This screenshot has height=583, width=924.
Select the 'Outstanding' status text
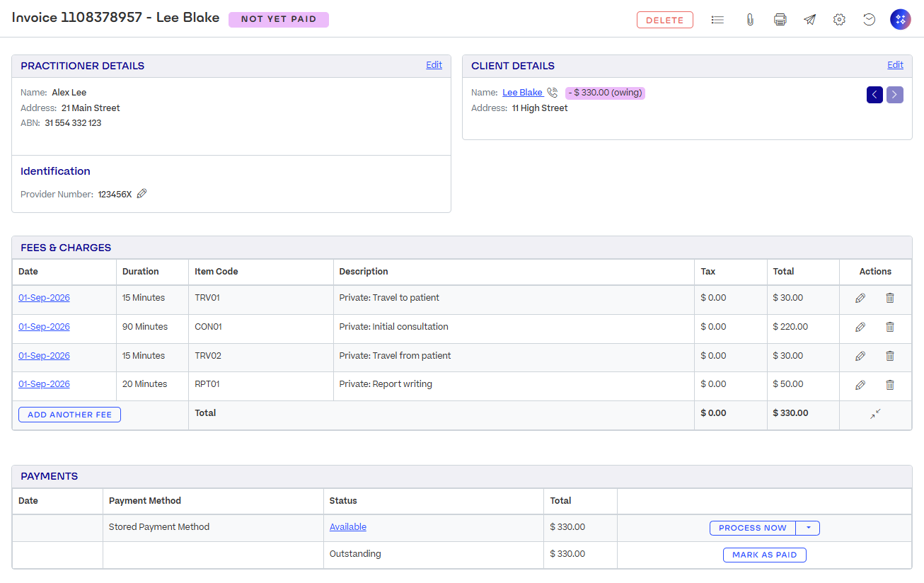tap(355, 554)
